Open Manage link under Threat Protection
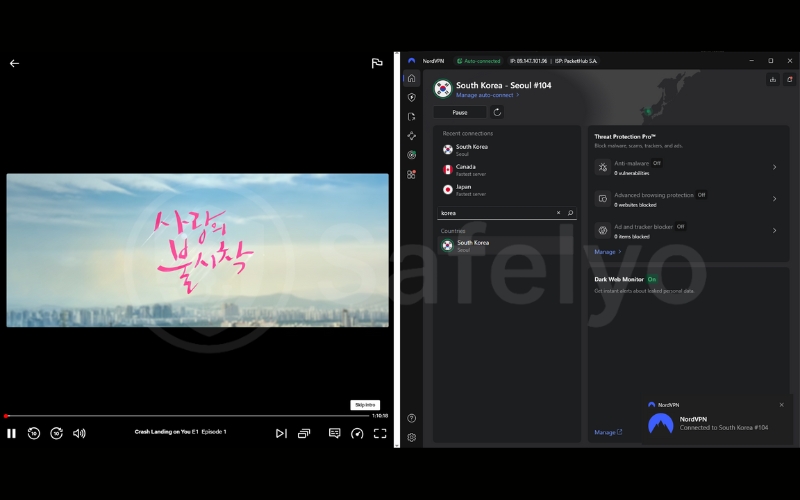Image resolution: width=800 pixels, height=500 pixels. pos(608,252)
